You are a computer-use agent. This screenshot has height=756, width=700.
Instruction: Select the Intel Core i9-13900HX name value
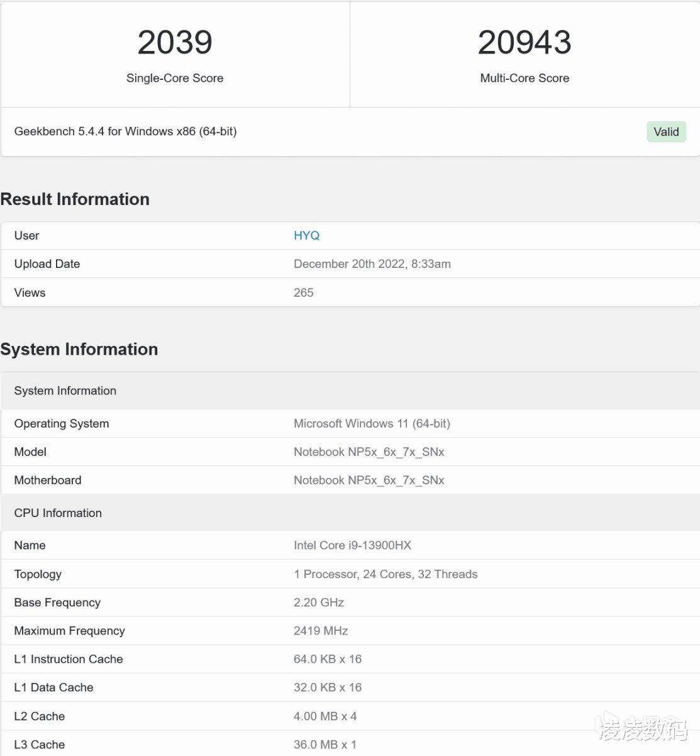coord(352,545)
